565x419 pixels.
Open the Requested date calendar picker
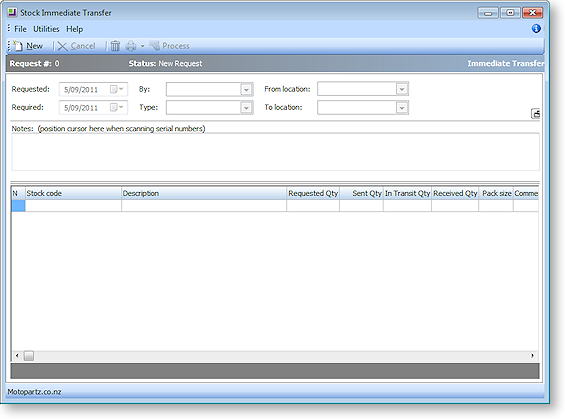(x=117, y=89)
